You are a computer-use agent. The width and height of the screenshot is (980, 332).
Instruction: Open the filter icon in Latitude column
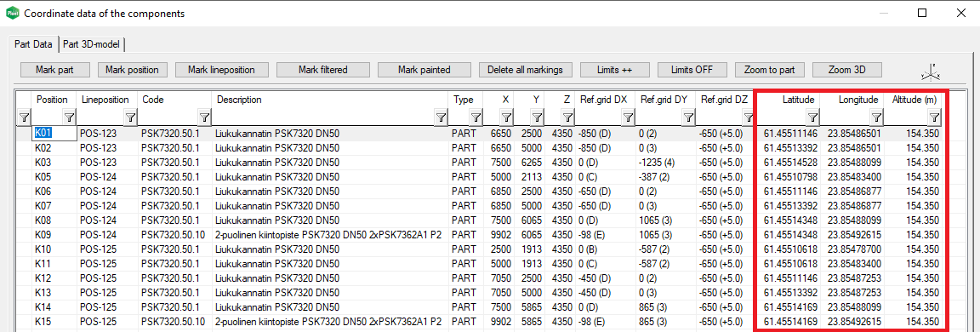tap(812, 117)
